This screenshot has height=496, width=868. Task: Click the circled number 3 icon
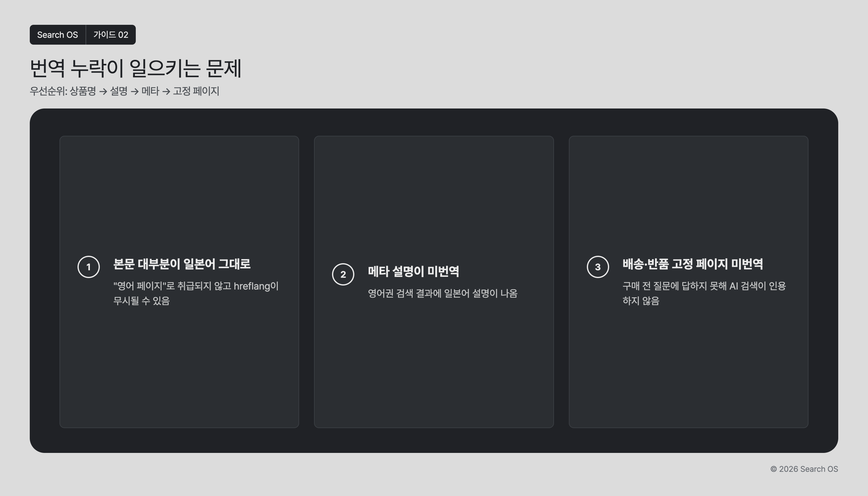click(598, 267)
